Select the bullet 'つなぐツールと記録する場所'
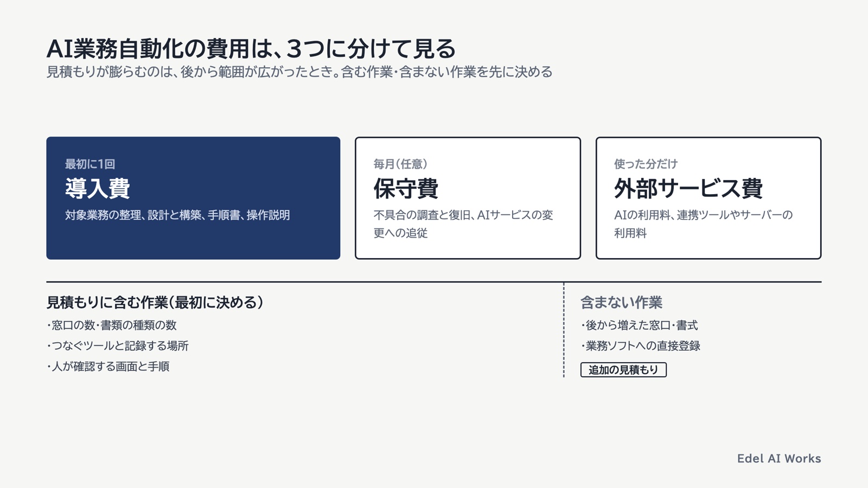Image resolution: width=868 pixels, height=488 pixels. point(118,346)
